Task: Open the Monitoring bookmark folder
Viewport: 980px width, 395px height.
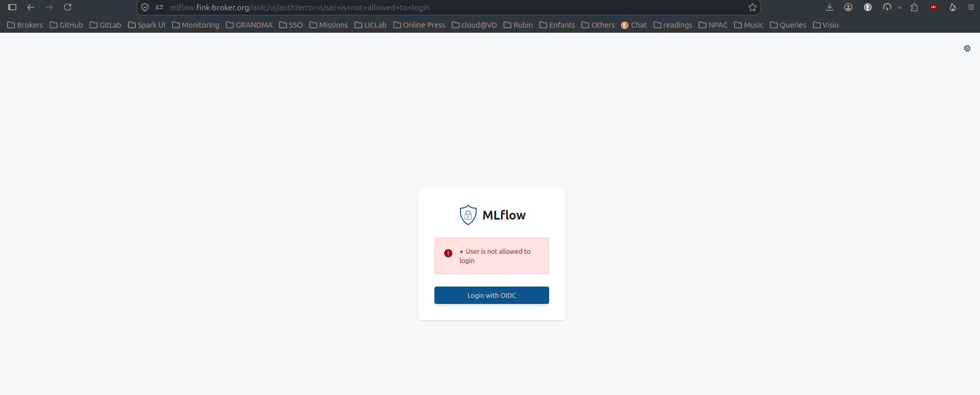Action: (x=196, y=25)
